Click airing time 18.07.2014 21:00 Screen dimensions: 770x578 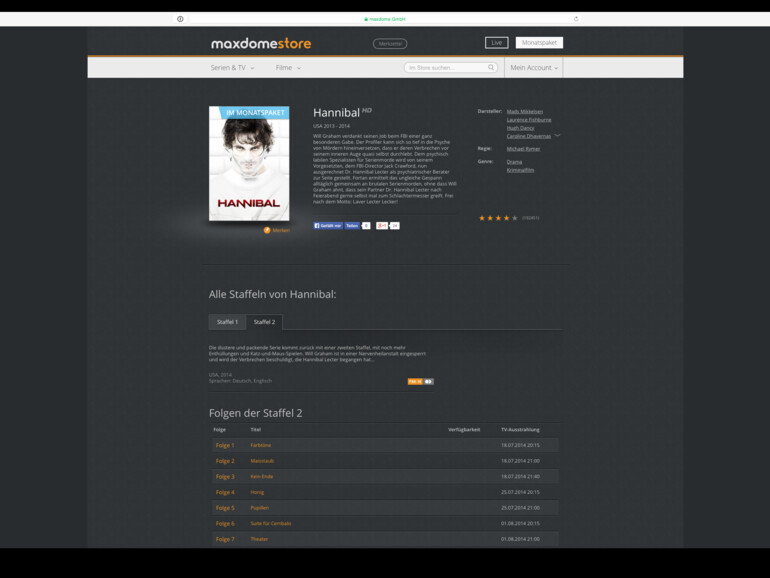pos(520,461)
